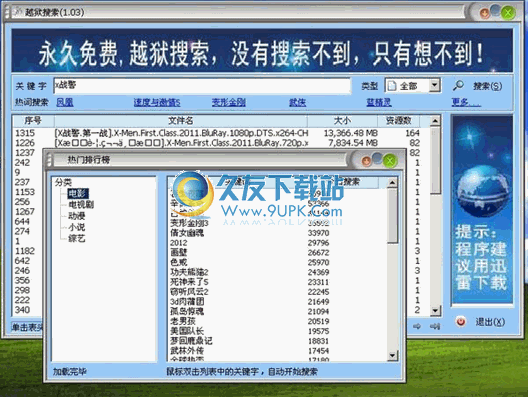Click the 更多... link

click(x=466, y=102)
